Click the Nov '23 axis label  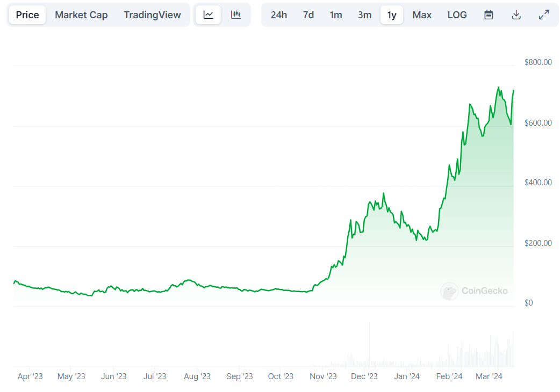coord(324,376)
